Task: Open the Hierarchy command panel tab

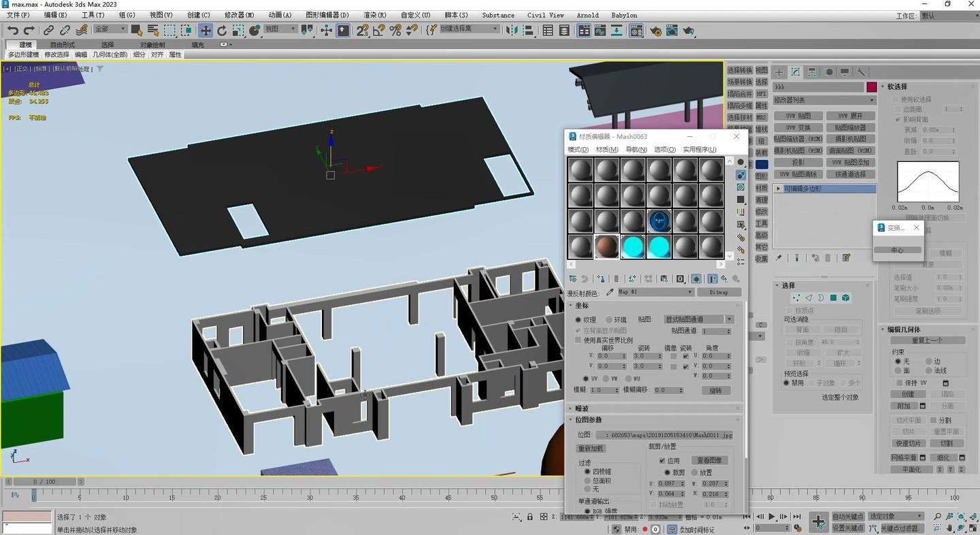Action: [812, 71]
